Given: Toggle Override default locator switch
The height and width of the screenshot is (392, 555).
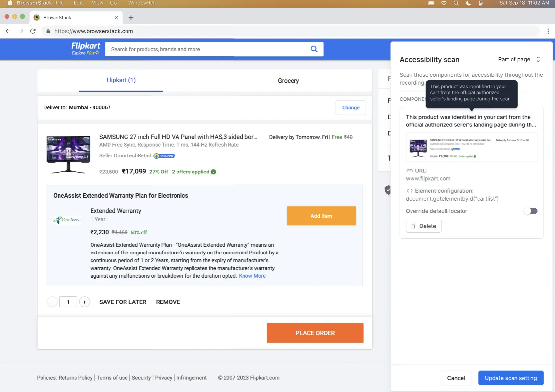Looking at the screenshot, I should [x=530, y=211].
